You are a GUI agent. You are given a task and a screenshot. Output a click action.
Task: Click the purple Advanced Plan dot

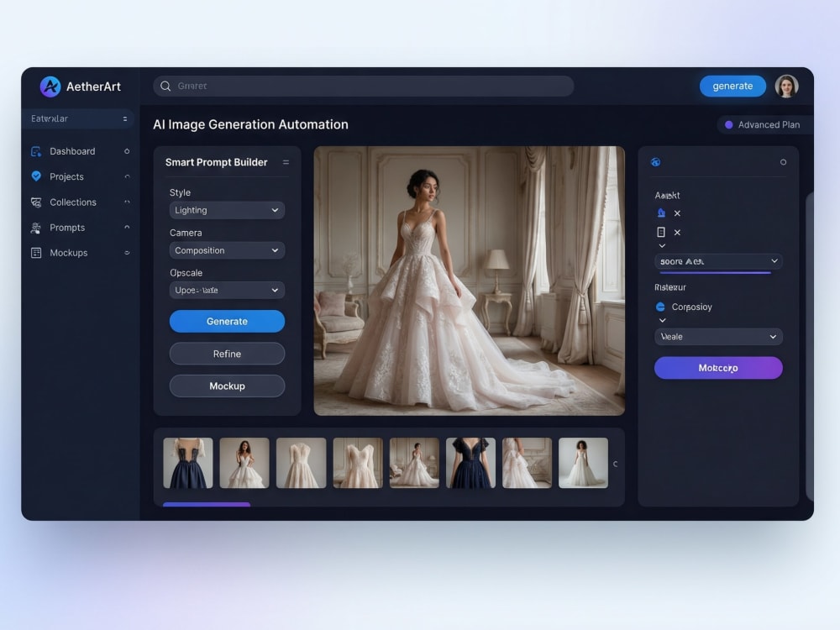pos(728,125)
